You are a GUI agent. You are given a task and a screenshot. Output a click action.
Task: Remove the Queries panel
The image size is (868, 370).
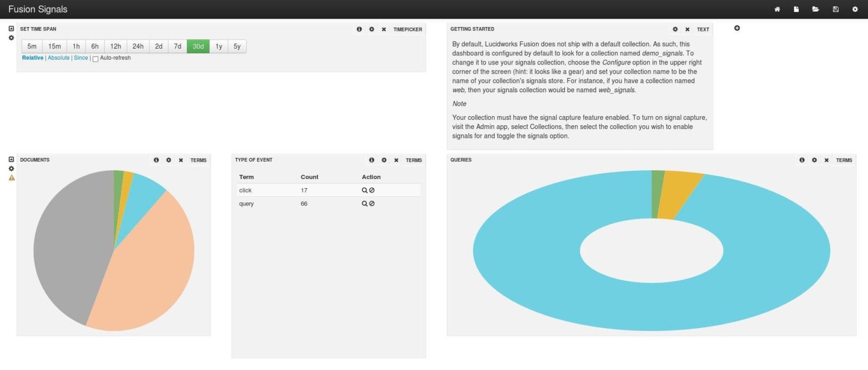(x=826, y=160)
